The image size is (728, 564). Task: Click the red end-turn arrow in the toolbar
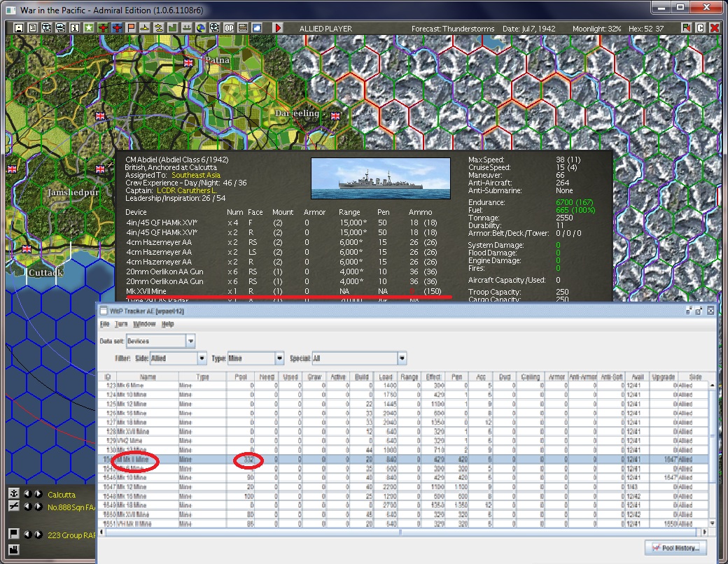tap(278, 28)
